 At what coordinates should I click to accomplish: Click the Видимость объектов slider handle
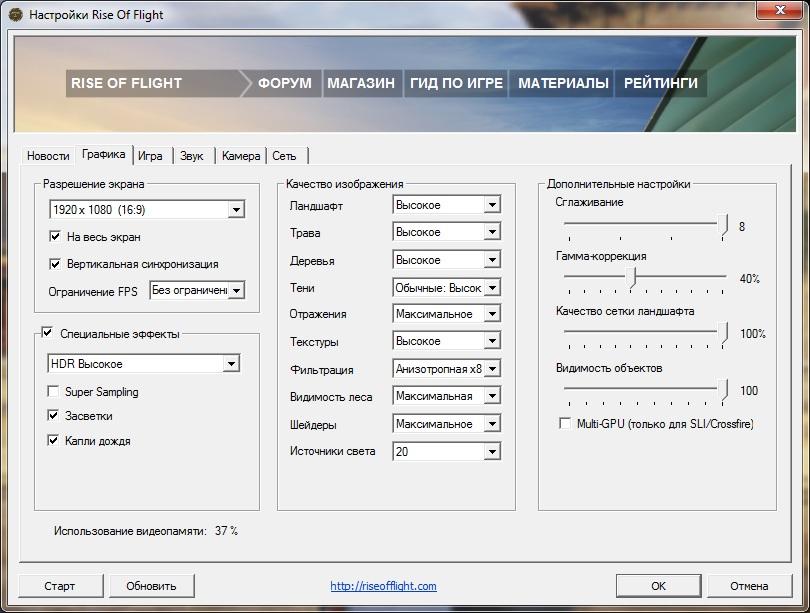[x=724, y=390]
